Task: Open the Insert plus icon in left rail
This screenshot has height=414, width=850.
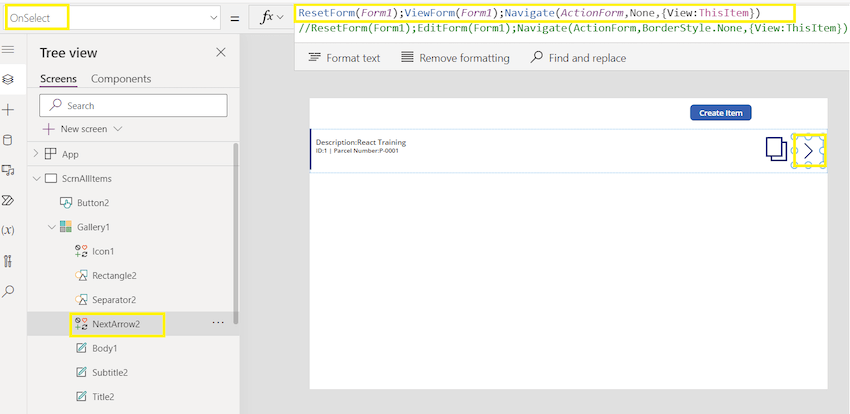Action: [8, 111]
